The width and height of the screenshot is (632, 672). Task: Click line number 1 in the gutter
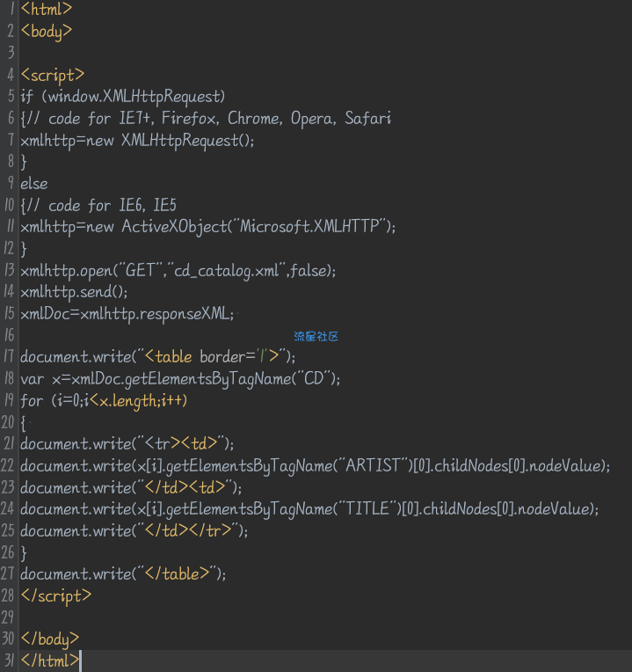tap(11, 11)
